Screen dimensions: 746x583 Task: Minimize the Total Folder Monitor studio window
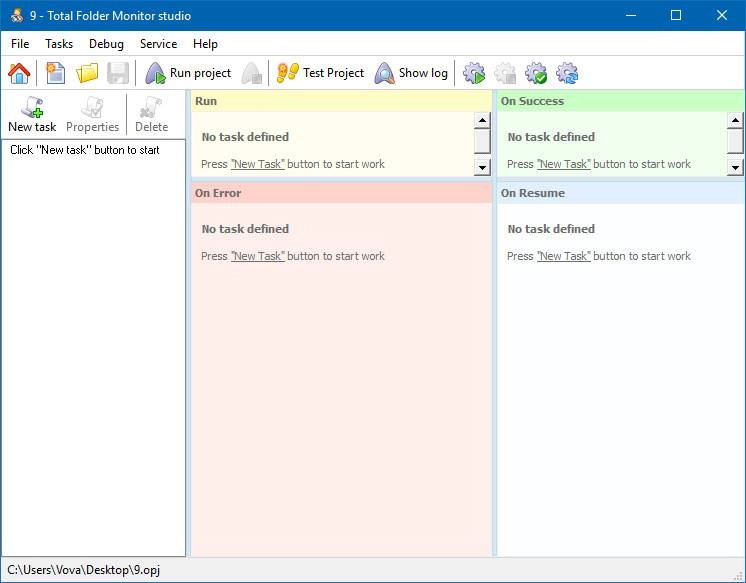631,15
